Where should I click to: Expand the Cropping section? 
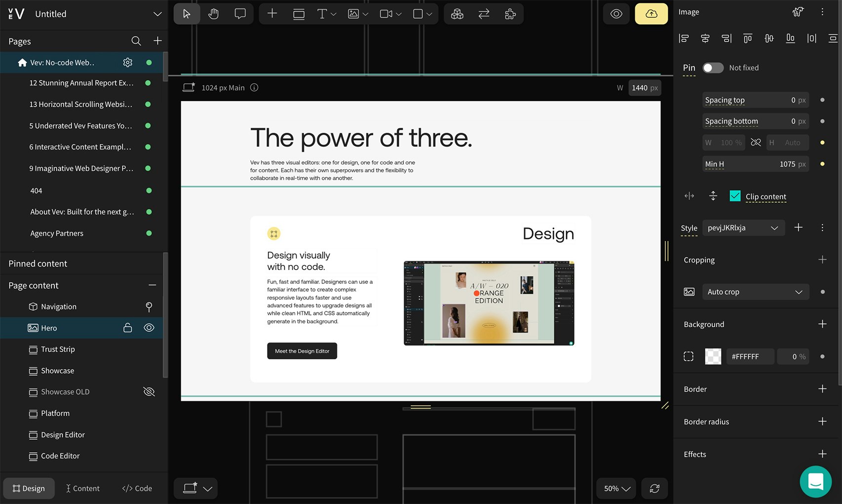[x=822, y=260]
